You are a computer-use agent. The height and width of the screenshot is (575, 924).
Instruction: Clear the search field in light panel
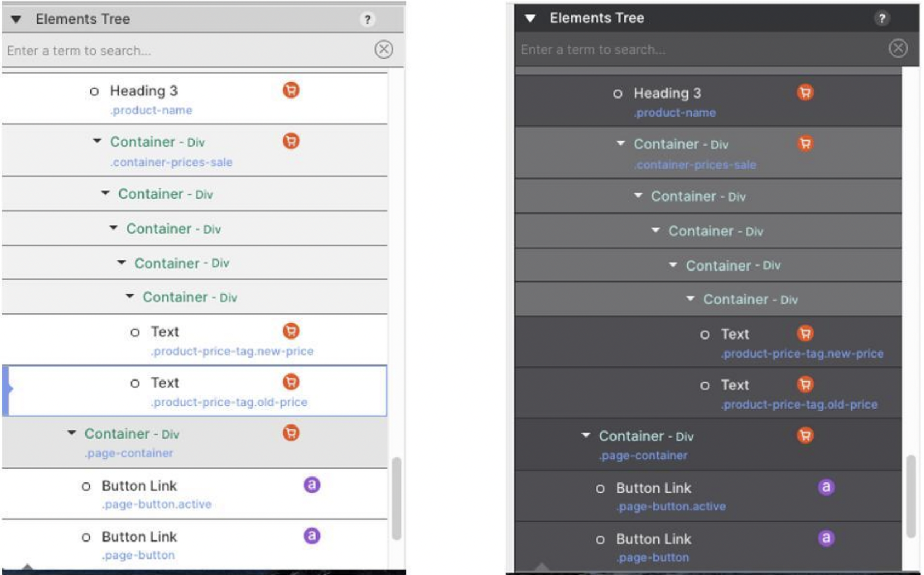pos(384,49)
